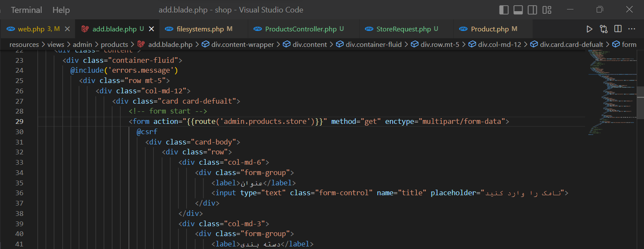Switch to the StoreRequest.php tab
Image resolution: width=644 pixels, height=249 pixels.
point(404,29)
